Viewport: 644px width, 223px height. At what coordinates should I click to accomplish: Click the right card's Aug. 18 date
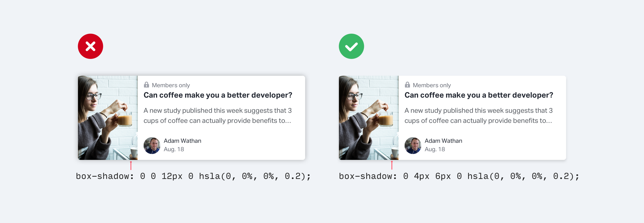tap(435, 149)
